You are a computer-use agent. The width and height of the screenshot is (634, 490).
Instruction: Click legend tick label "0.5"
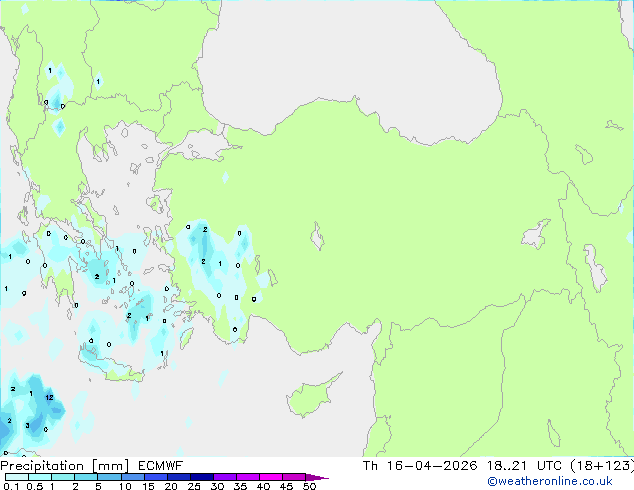coord(35,486)
